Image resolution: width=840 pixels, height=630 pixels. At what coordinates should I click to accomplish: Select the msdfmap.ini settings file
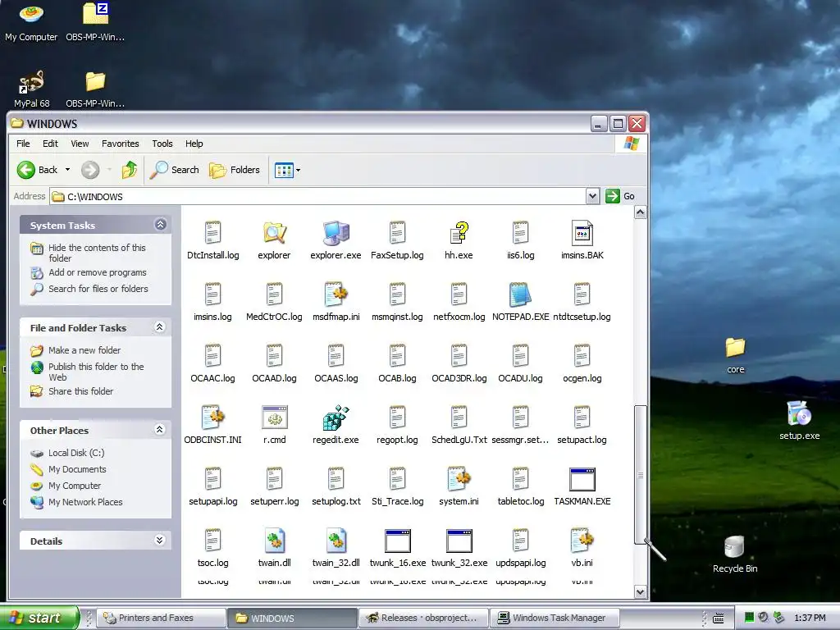[x=336, y=294]
